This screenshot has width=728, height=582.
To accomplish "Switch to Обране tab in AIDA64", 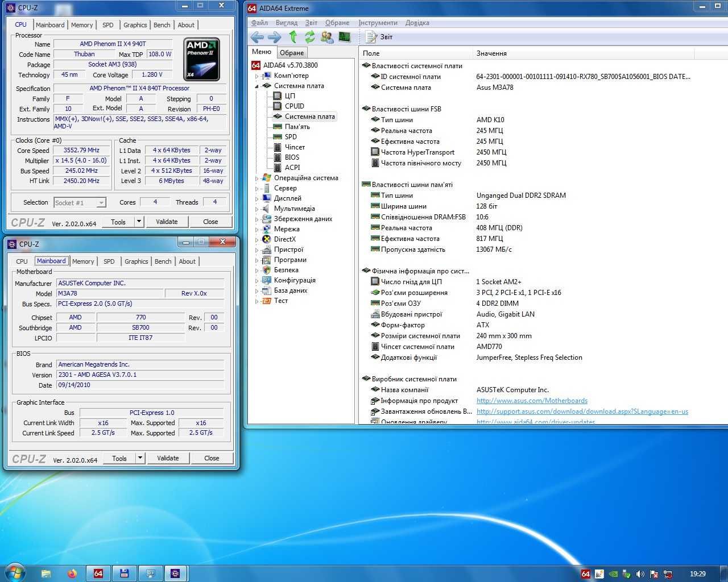I will pyautogui.click(x=292, y=52).
